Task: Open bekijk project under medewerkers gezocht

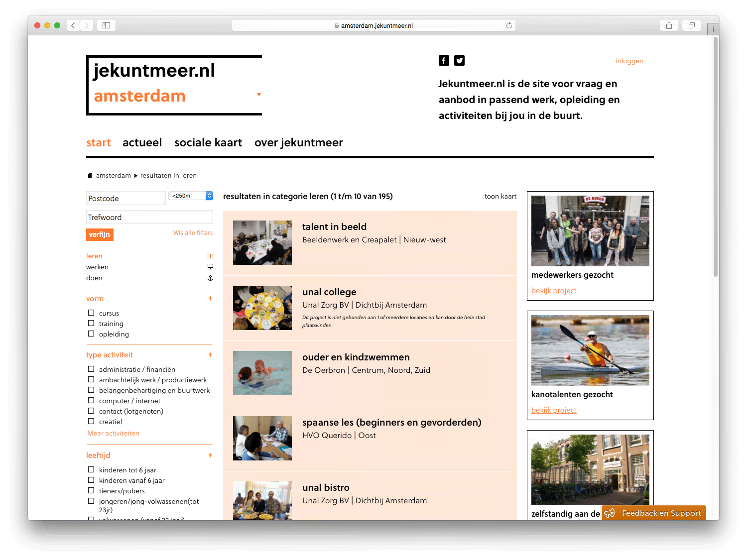Action: [x=554, y=291]
